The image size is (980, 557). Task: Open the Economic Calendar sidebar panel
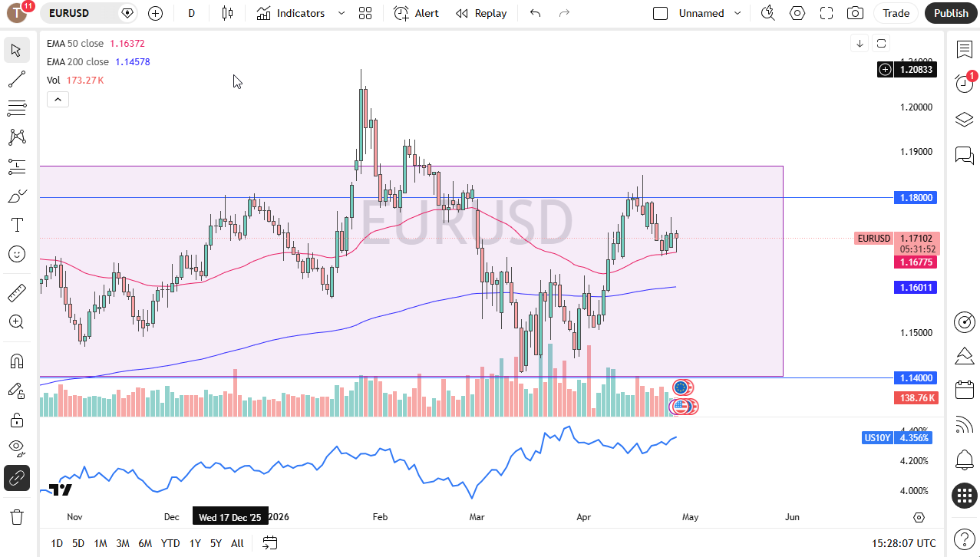(x=964, y=390)
